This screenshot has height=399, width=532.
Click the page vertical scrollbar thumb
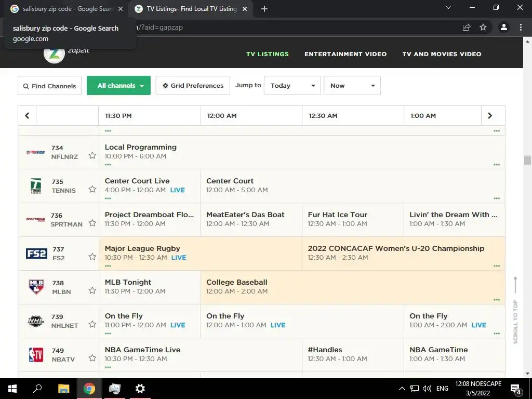point(527,160)
